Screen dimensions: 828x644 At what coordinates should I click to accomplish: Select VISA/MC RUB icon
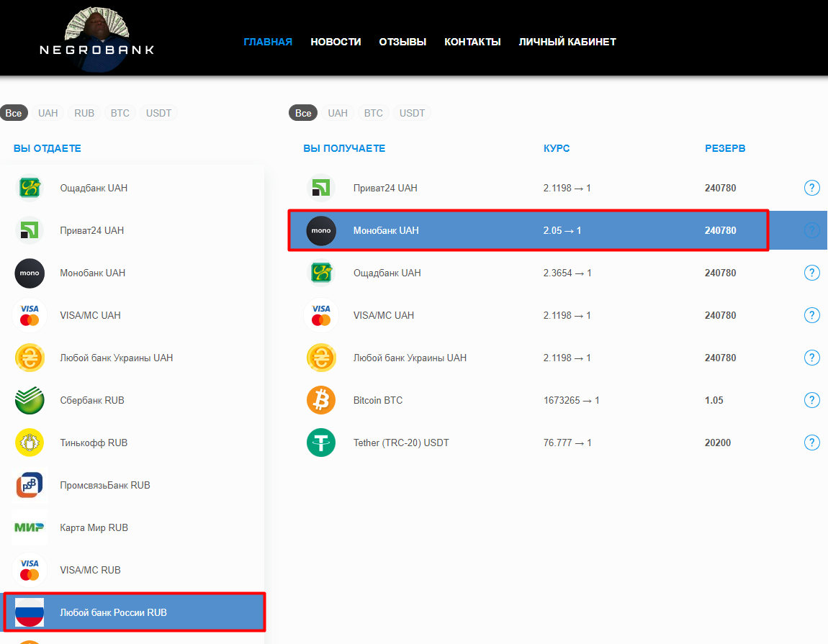point(30,570)
